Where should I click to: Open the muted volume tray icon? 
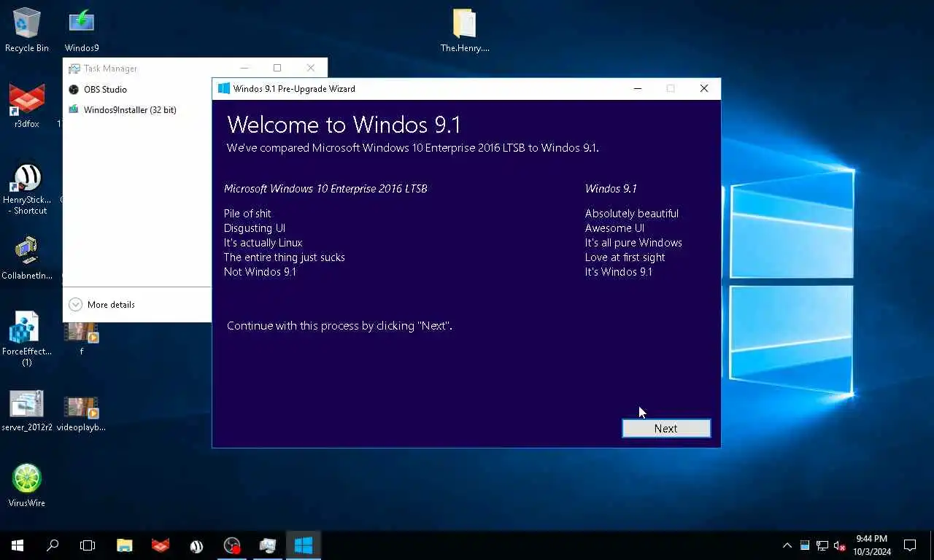coord(840,545)
